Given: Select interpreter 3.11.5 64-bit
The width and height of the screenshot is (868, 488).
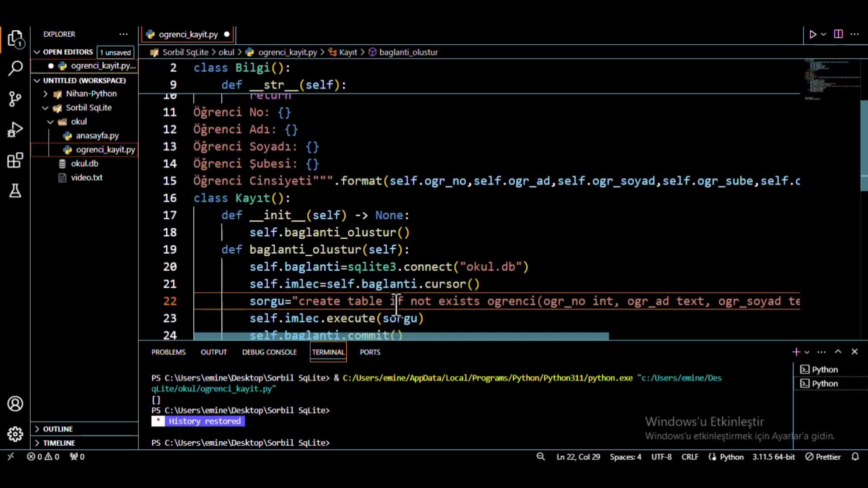Looking at the screenshot, I should pyautogui.click(x=774, y=457).
